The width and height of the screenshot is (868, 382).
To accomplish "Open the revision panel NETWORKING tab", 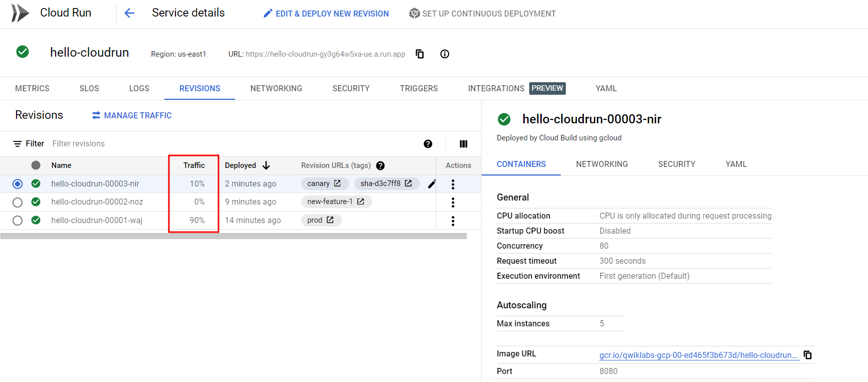I will pyautogui.click(x=602, y=164).
